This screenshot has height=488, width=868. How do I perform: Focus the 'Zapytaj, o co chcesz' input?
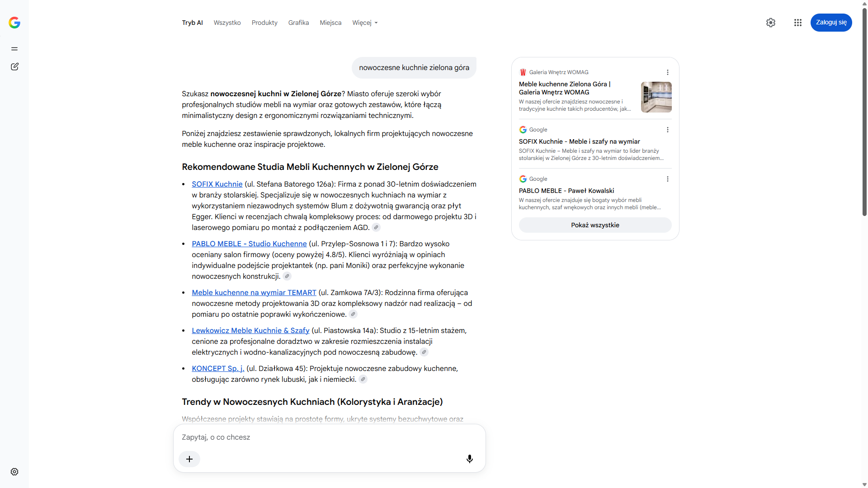tap(329, 437)
